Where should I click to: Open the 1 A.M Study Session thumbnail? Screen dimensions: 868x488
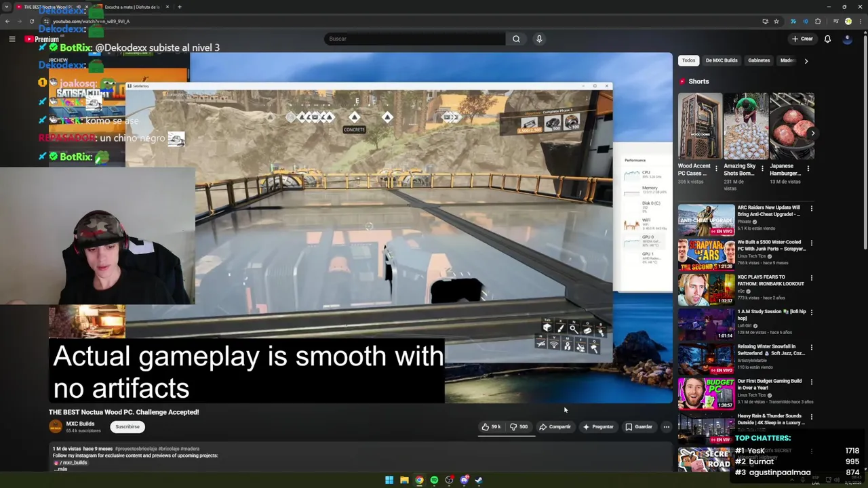(x=706, y=324)
